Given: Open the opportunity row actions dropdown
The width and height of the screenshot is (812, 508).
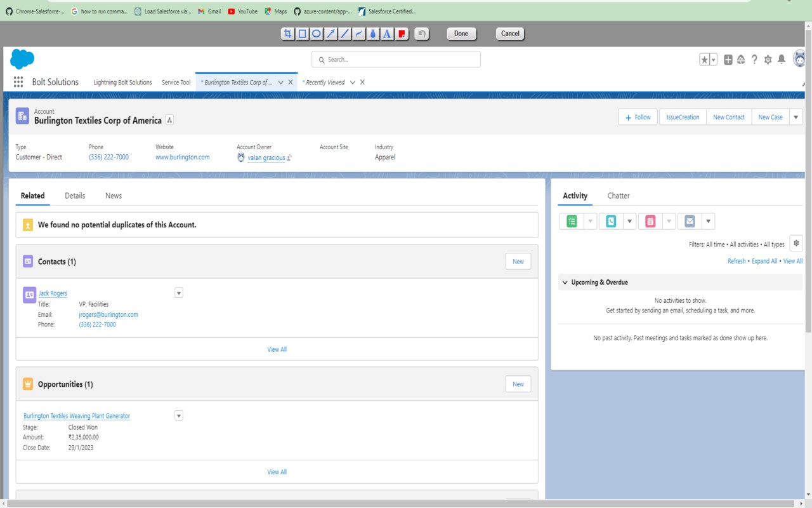Looking at the screenshot, I should point(179,416).
